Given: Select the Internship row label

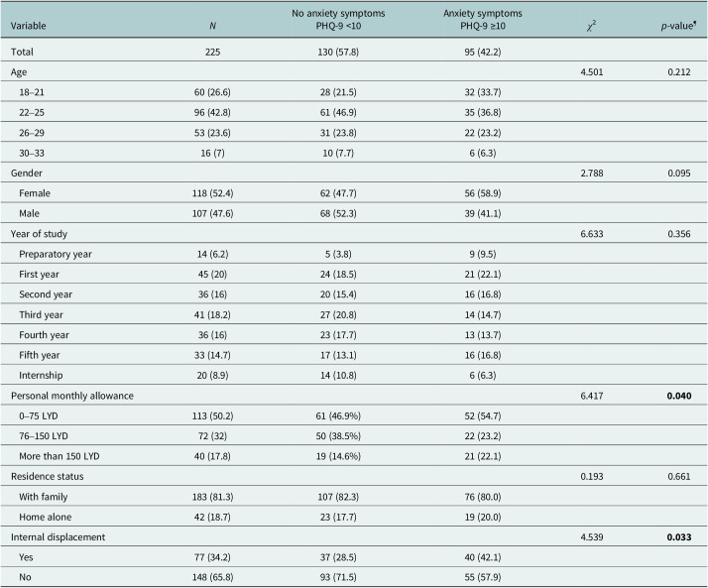Looking at the screenshot, I should point(41,375).
